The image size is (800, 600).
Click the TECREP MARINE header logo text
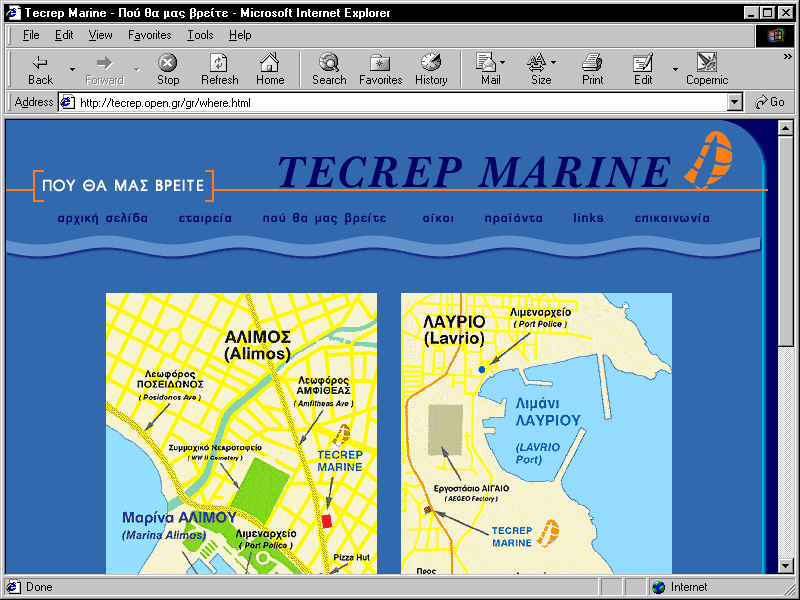[x=474, y=171]
